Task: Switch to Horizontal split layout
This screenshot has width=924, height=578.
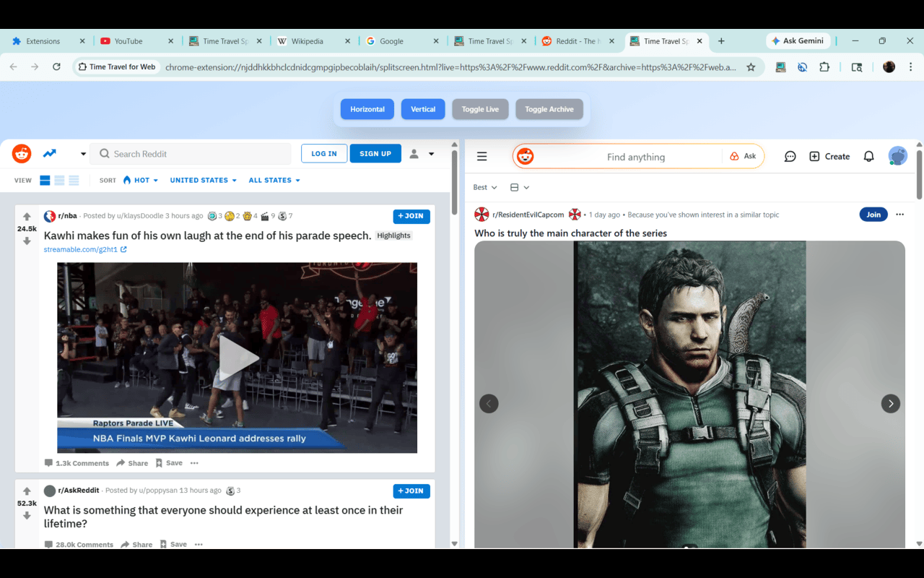Action: pos(367,109)
